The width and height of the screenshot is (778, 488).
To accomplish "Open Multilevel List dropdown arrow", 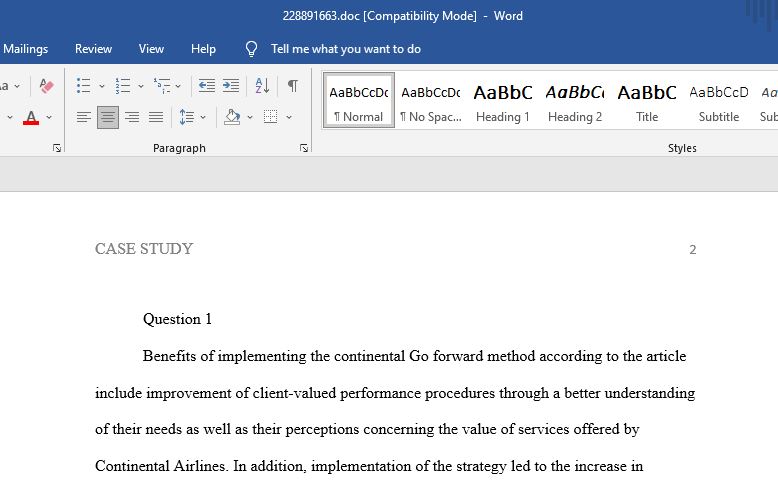I will (178, 86).
